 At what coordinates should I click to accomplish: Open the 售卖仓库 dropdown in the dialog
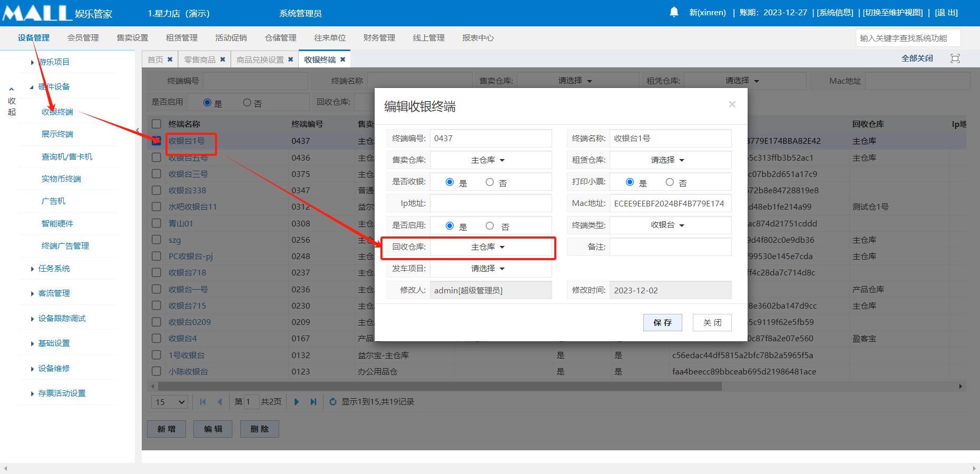[491, 160]
